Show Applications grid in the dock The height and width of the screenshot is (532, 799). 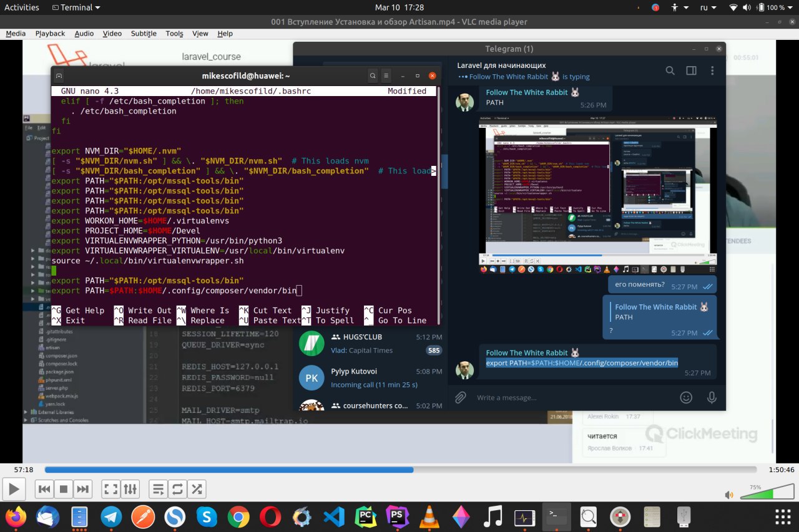tap(783, 516)
